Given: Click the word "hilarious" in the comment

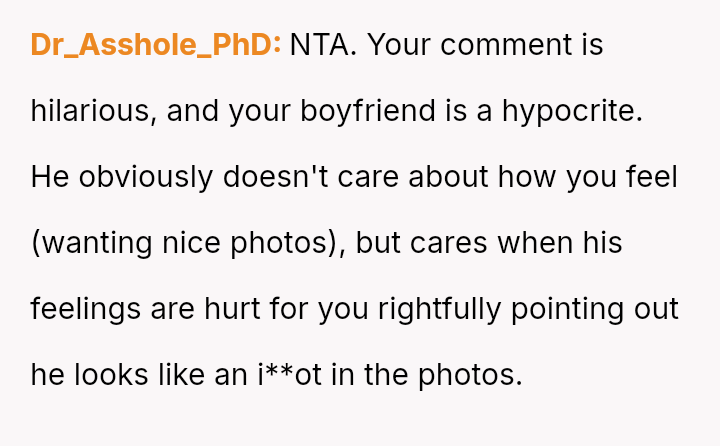Looking at the screenshot, I should tap(91, 111).
